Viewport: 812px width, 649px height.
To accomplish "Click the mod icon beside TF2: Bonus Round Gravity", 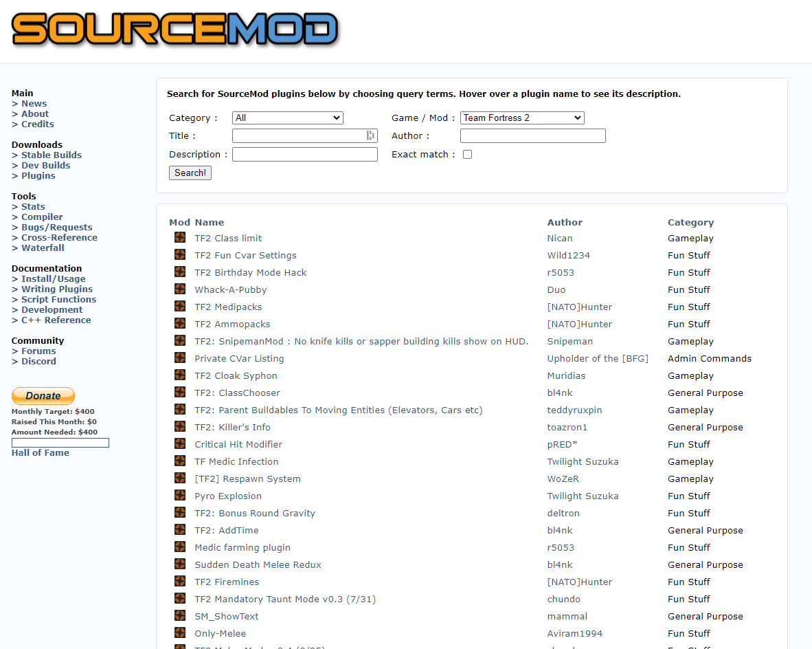I will pos(180,512).
